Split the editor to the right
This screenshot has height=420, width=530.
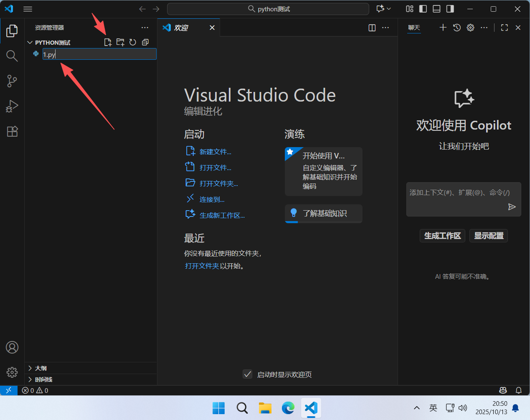(x=372, y=28)
